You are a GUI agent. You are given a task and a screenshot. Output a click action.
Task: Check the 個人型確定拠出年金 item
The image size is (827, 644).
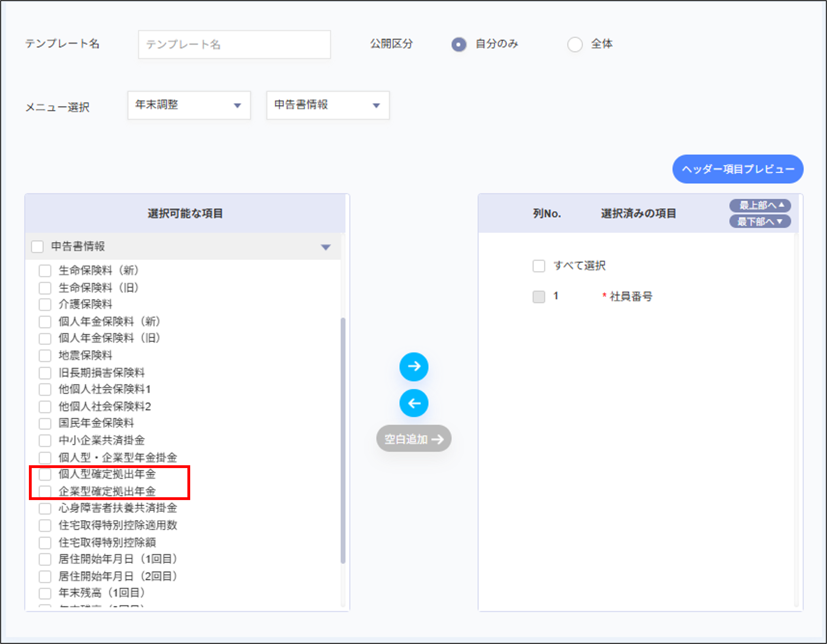pyautogui.click(x=45, y=474)
